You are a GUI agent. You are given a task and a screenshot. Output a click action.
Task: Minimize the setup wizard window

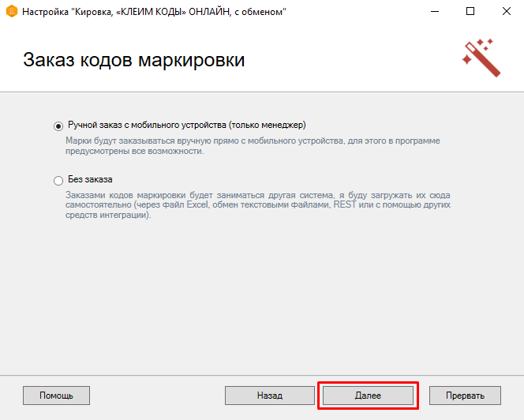pos(435,11)
